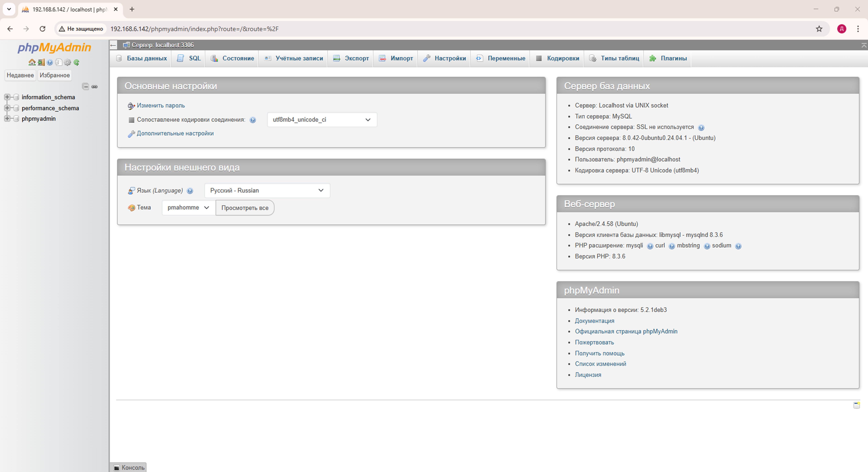This screenshot has height=472, width=868.
Task: Open Настройки tab
Action: coord(444,58)
